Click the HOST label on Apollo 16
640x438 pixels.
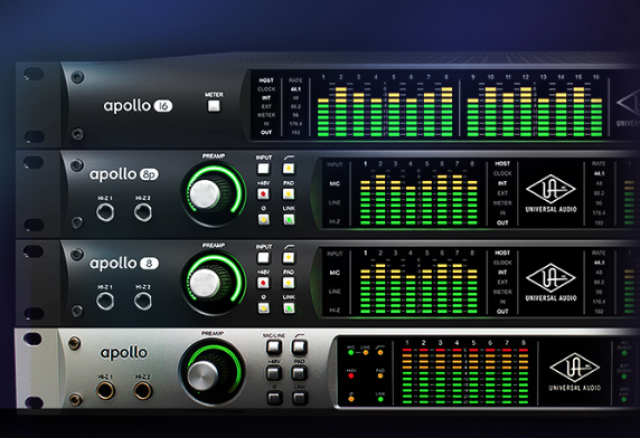click(x=266, y=80)
